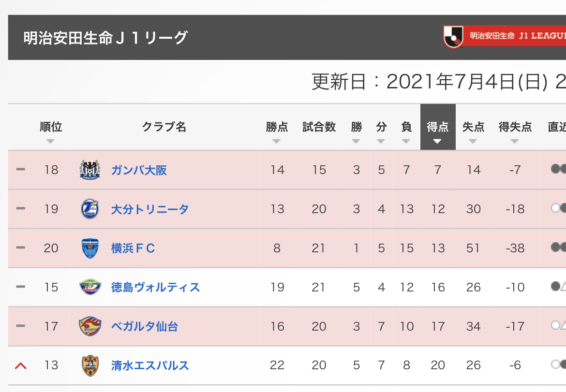Click the Yokohama FC club crest
Viewport: 566px width, 392px height.
coord(90,248)
